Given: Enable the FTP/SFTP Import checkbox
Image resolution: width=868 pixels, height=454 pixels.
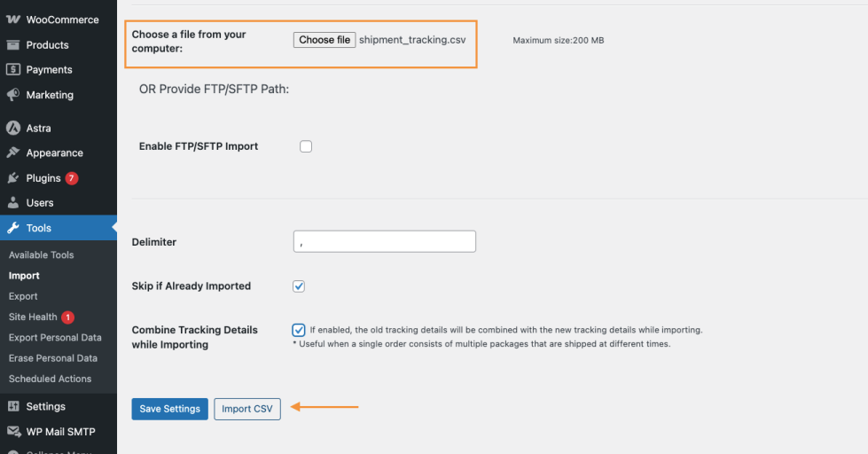Looking at the screenshot, I should click(x=306, y=146).
